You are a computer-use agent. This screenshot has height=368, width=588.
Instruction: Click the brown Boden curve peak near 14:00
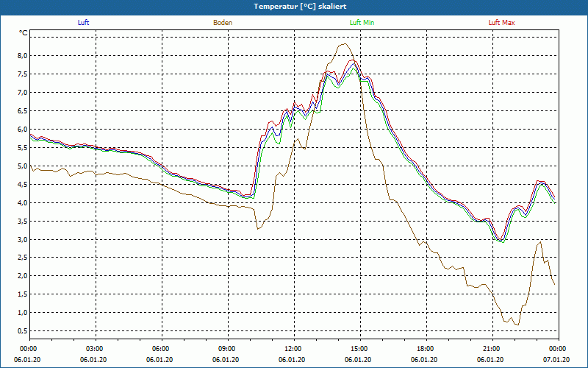click(345, 44)
